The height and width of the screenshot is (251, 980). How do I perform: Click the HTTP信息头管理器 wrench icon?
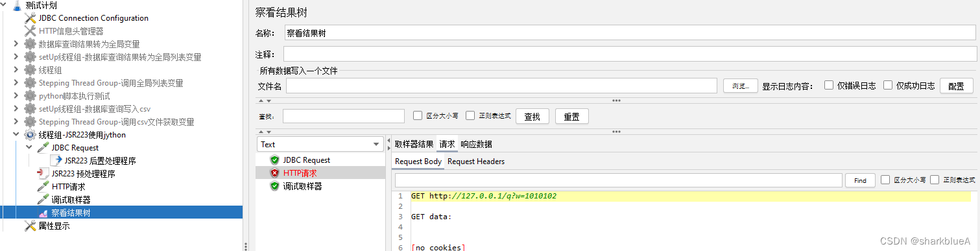(x=30, y=31)
